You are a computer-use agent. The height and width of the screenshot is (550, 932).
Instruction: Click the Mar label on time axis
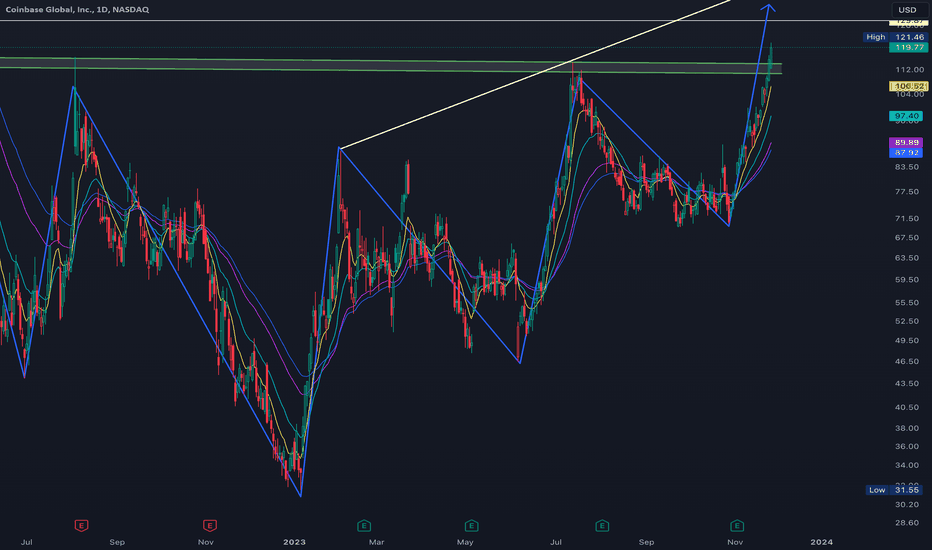tap(376, 542)
